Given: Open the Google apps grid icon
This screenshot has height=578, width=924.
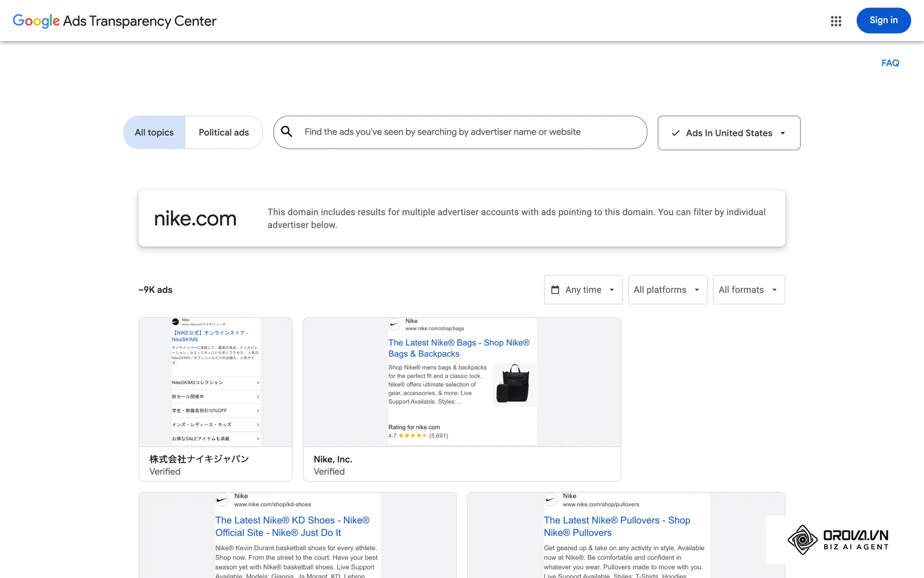Looking at the screenshot, I should point(836,21).
